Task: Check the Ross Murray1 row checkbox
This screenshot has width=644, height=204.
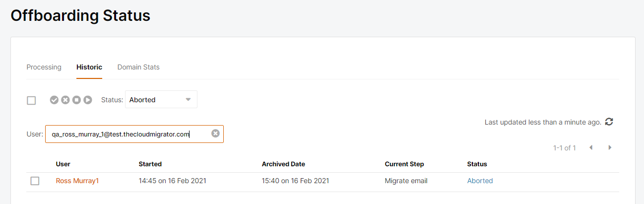Action: coord(35,181)
